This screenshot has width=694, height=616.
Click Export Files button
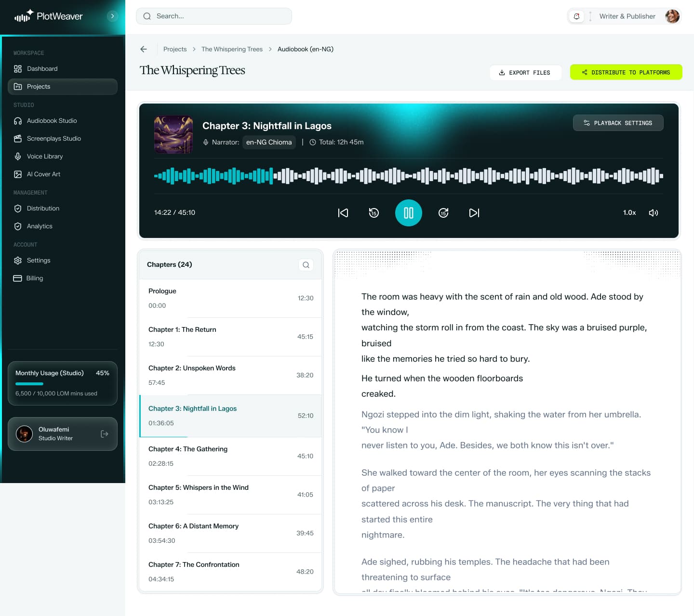click(x=526, y=72)
